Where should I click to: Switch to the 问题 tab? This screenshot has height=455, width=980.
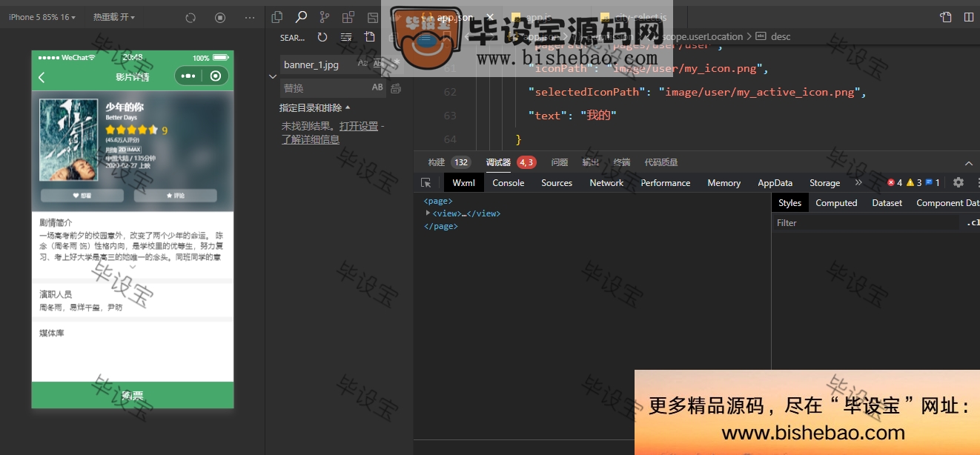coord(560,162)
